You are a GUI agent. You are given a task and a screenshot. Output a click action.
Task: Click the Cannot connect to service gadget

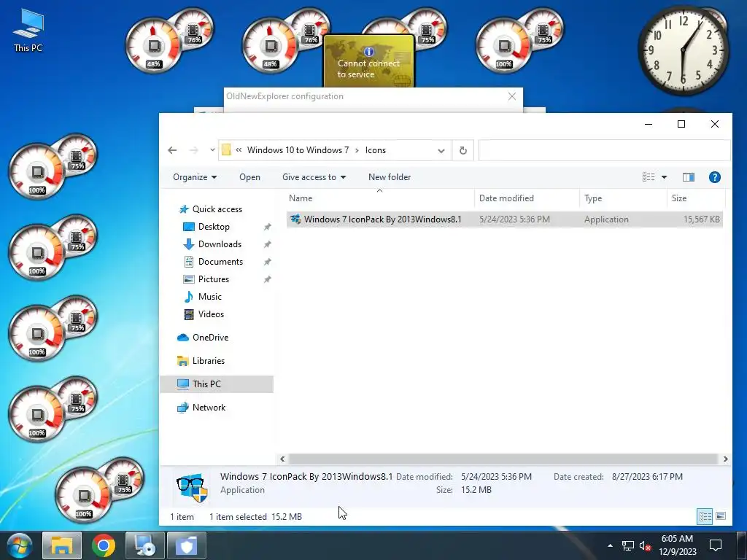pos(368,61)
